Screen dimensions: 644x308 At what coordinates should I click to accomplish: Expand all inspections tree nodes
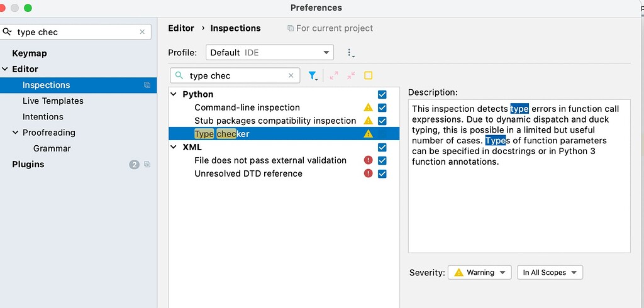click(x=334, y=75)
